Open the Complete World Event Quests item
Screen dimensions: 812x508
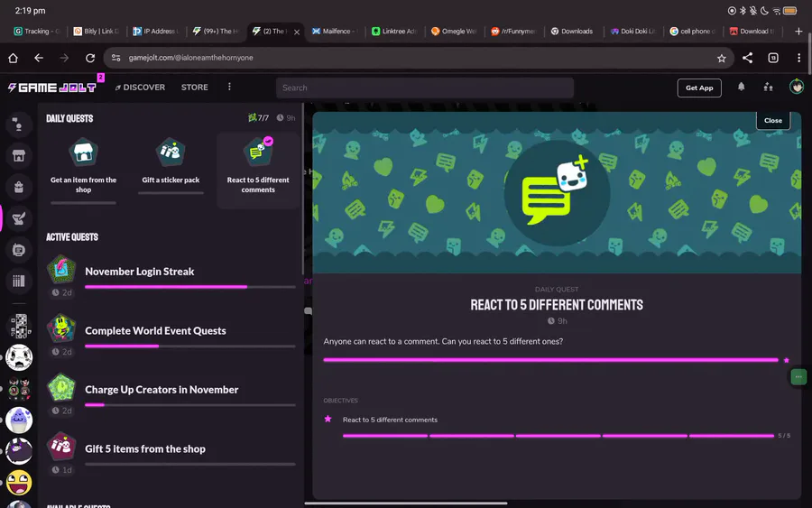[171, 337]
